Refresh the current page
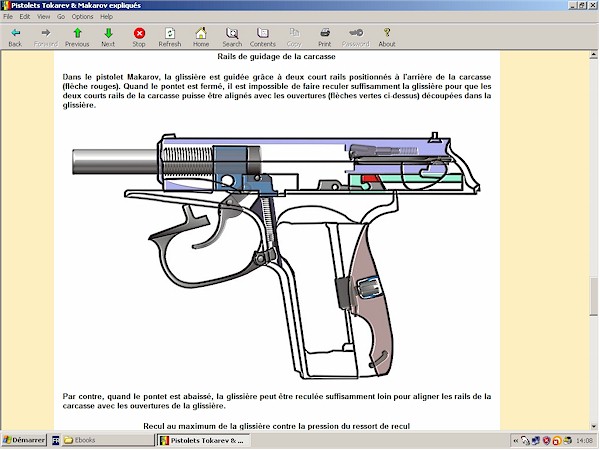Screen dimensions: 600x450 pos(170,37)
